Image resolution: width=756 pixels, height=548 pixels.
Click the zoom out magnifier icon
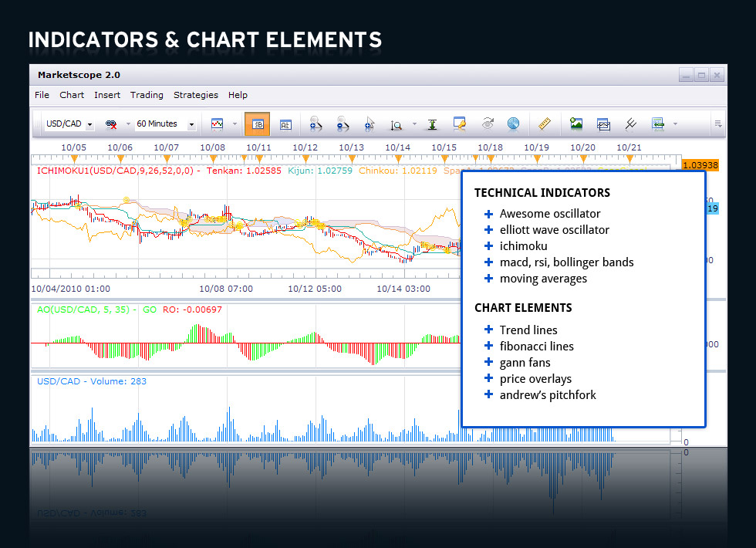point(343,124)
